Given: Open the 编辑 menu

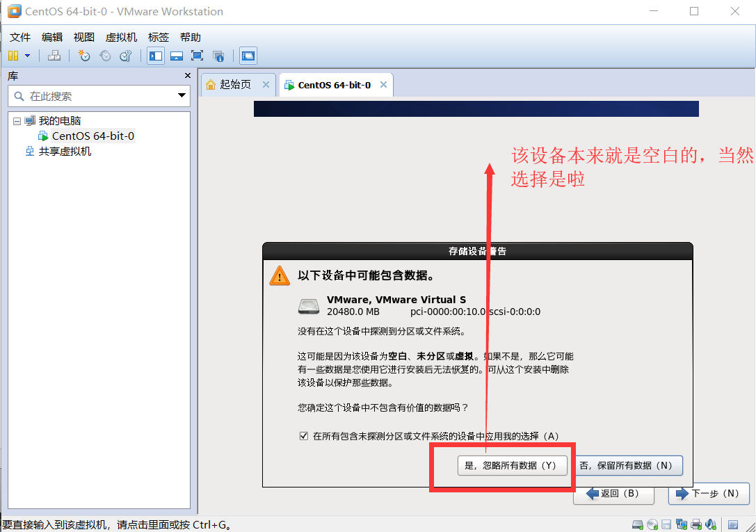Looking at the screenshot, I should pyautogui.click(x=52, y=37).
